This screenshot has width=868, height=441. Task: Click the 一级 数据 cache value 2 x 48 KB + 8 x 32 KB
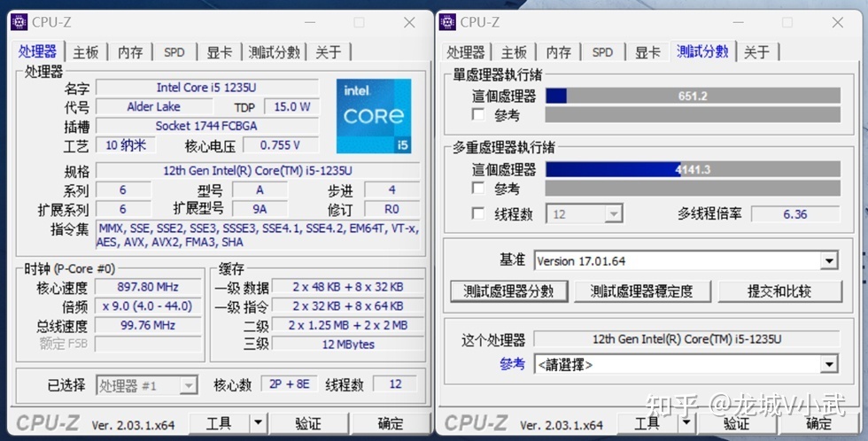pos(348,287)
